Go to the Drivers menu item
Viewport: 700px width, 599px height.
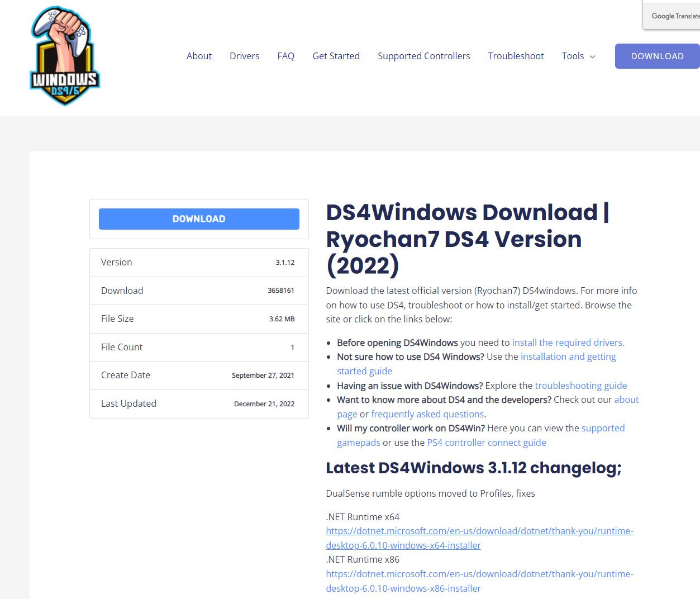[x=244, y=56]
